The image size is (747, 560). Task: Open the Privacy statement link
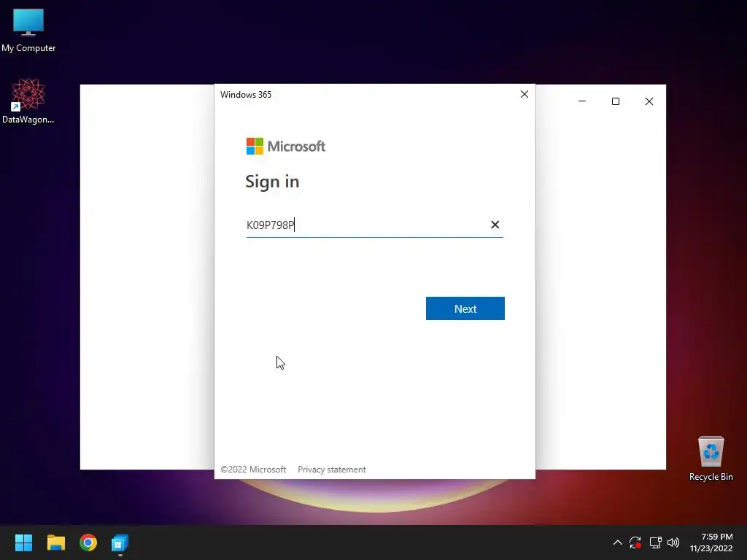[332, 470]
